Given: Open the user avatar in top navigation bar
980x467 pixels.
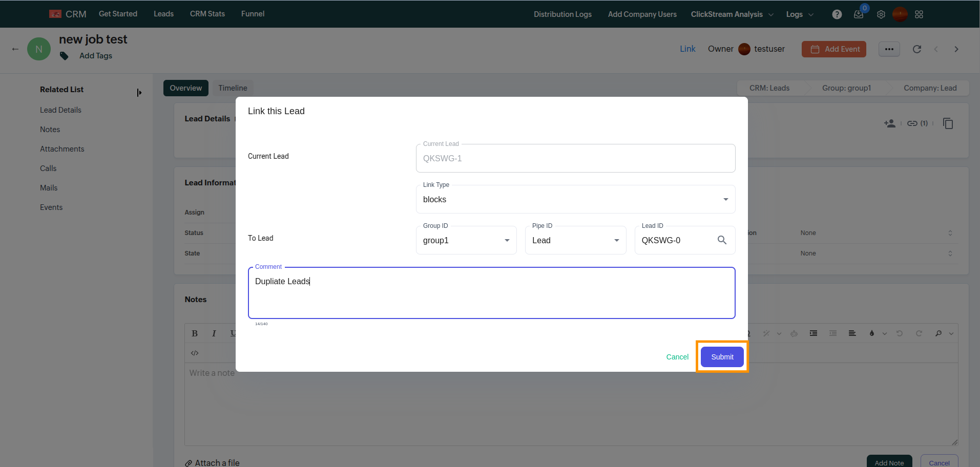Looking at the screenshot, I should pos(900,14).
